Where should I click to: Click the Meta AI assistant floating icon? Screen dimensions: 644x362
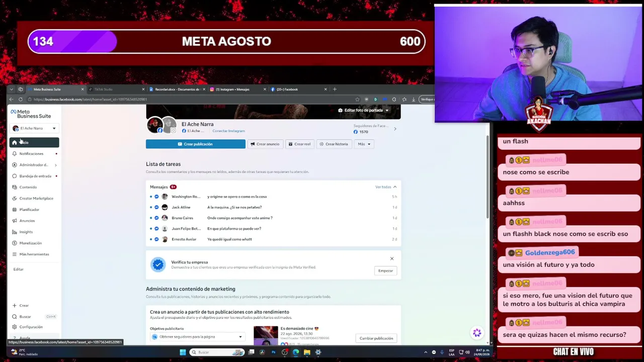tap(477, 333)
